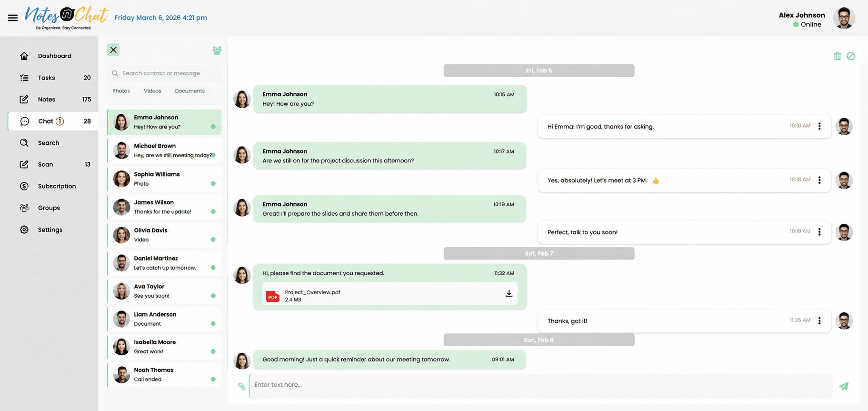Click the Project_Overview.pdf file name
Viewport: 868px width, 411px height.
[312, 292]
